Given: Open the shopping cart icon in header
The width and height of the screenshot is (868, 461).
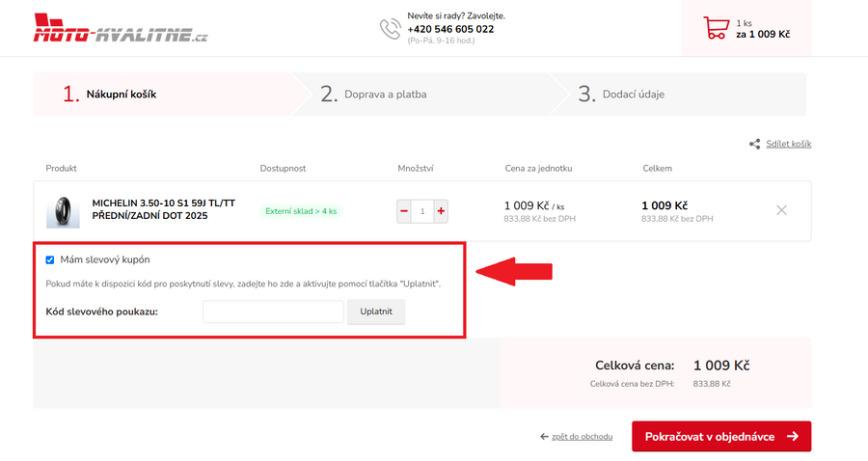Looking at the screenshot, I should pyautogui.click(x=716, y=28).
